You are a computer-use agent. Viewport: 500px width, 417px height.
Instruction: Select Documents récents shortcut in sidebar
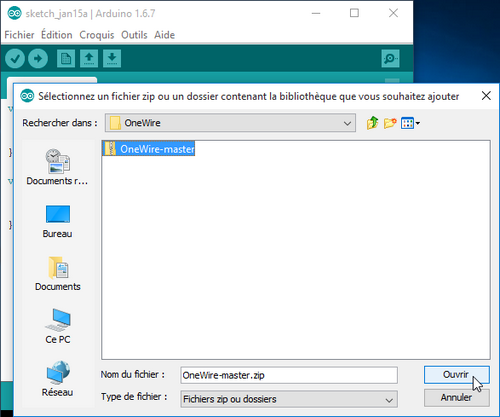click(57, 167)
